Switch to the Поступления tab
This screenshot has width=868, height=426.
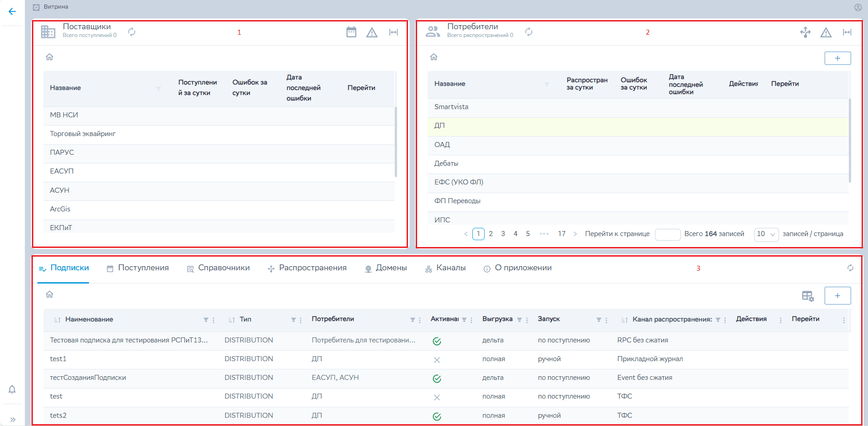coord(138,268)
